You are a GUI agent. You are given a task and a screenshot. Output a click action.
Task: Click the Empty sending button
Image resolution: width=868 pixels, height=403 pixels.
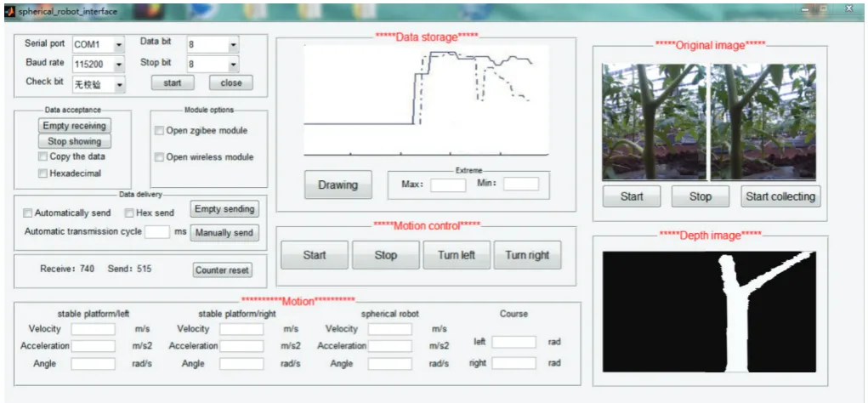(x=224, y=209)
